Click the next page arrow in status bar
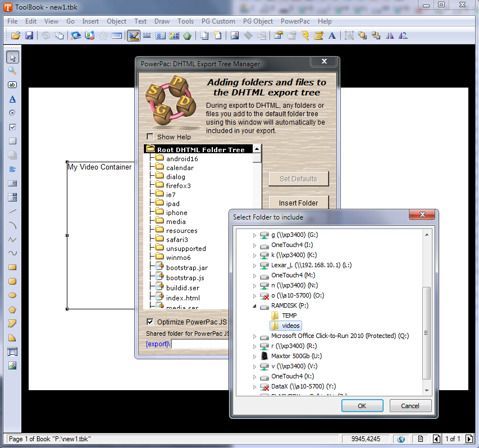This screenshot has height=448, width=479. coord(469,439)
